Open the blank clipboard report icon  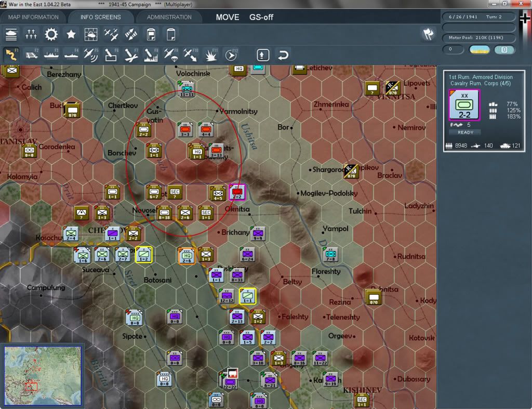[171, 34]
